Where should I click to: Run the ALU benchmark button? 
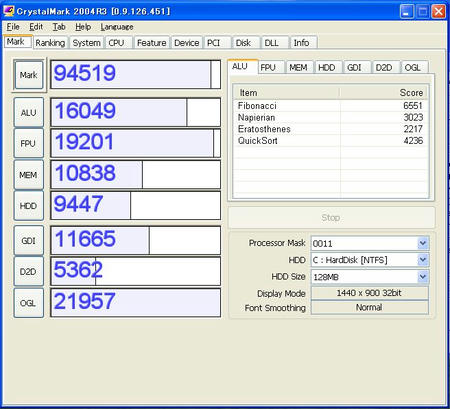[29, 113]
